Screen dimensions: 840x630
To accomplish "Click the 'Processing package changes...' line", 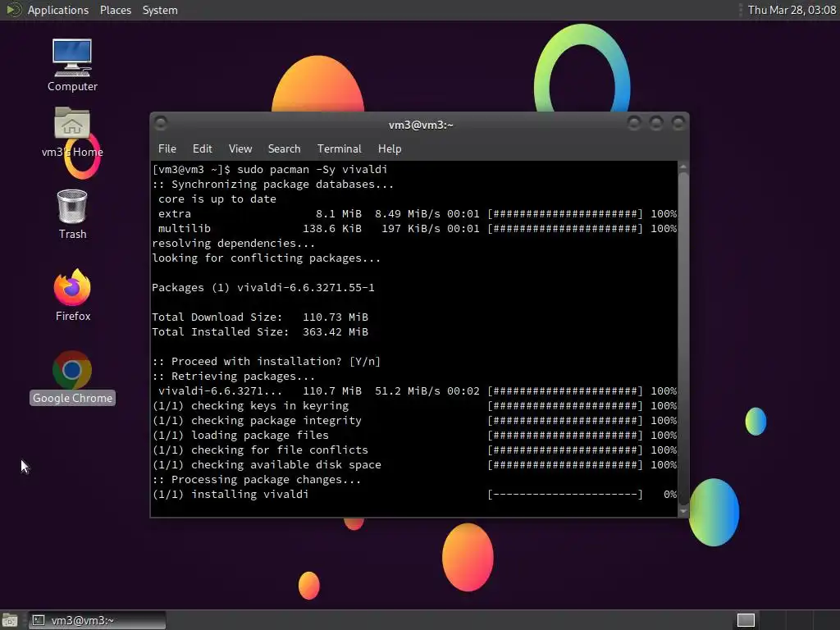I will click(257, 479).
